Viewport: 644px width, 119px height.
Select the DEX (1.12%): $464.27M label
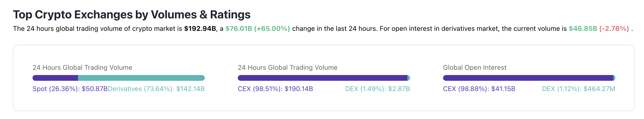coord(578,89)
